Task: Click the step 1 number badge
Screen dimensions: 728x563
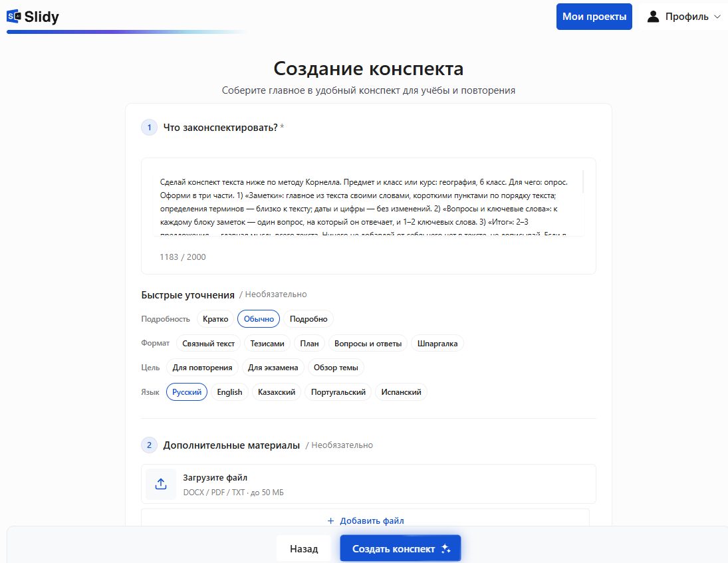Action: (149, 128)
